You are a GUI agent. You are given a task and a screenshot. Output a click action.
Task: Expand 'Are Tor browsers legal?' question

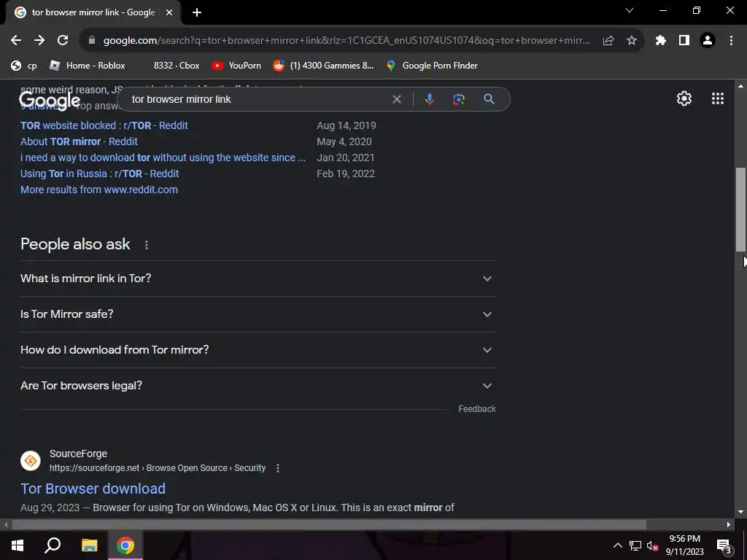(258, 386)
